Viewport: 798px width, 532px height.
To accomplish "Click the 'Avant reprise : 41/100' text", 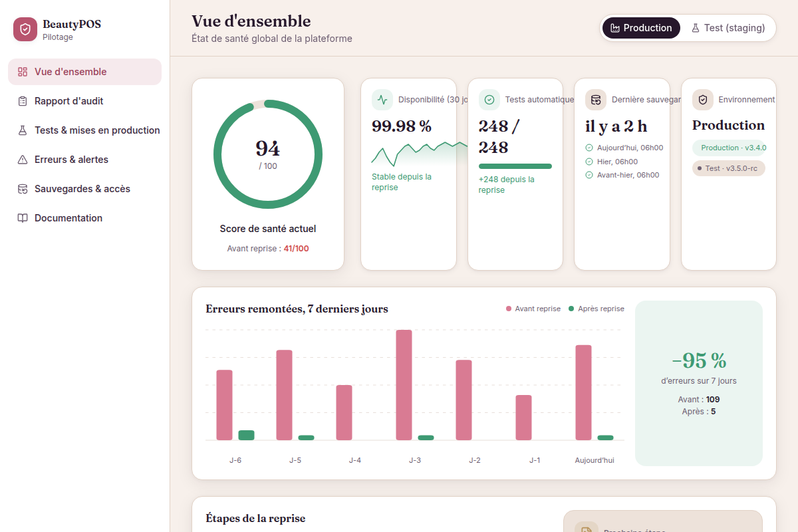I will [268, 249].
